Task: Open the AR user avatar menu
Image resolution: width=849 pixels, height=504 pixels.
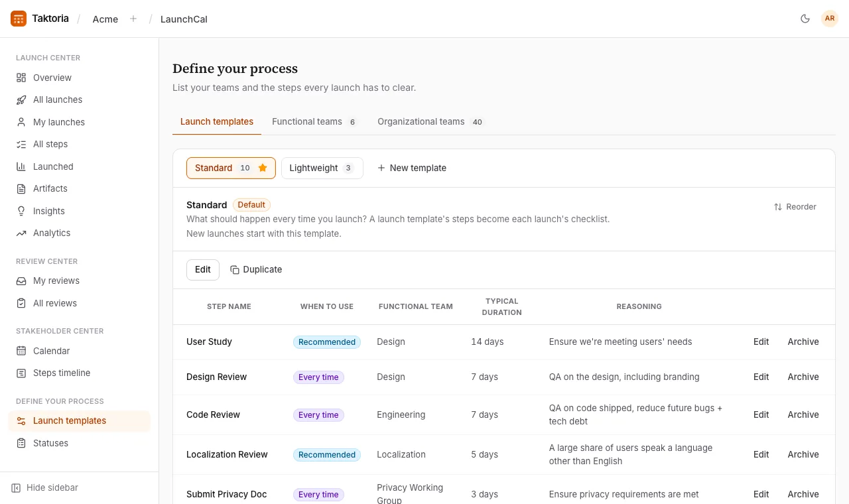Action: (x=830, y=19)
